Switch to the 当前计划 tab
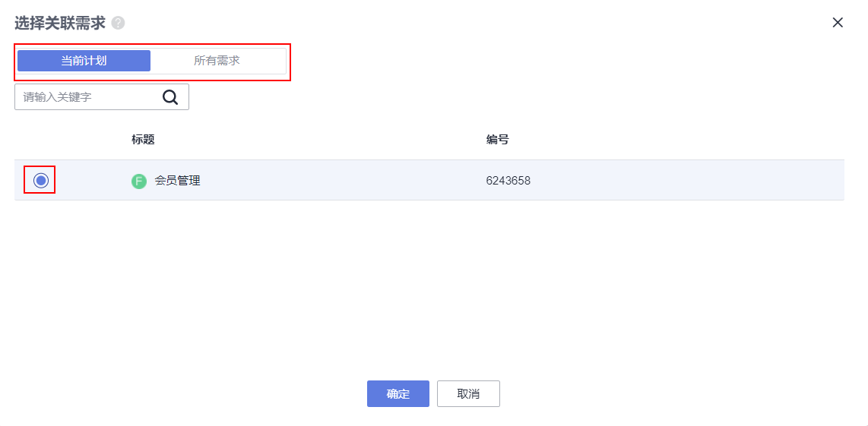Image resolution: width=868 pixels, height=426 pixels. point(84,61)
